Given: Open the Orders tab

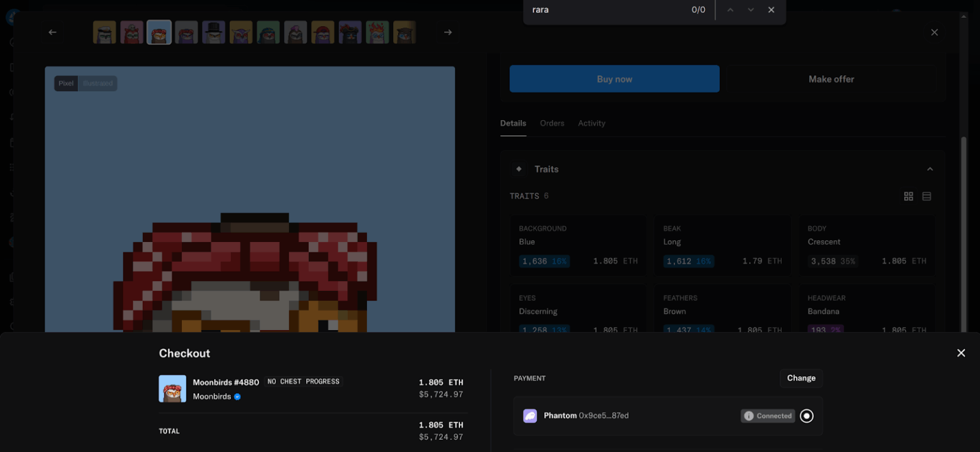Looking at the screenshot, I should click(552, 123).
